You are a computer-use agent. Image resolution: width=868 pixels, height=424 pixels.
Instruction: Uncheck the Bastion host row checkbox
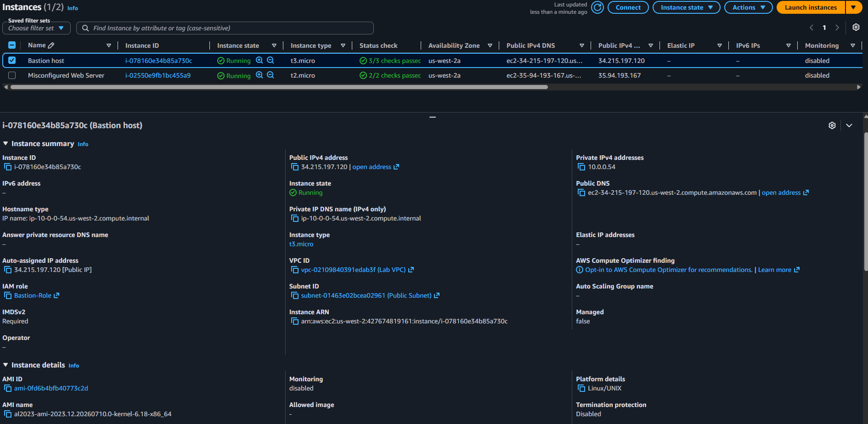click(12, 60)
